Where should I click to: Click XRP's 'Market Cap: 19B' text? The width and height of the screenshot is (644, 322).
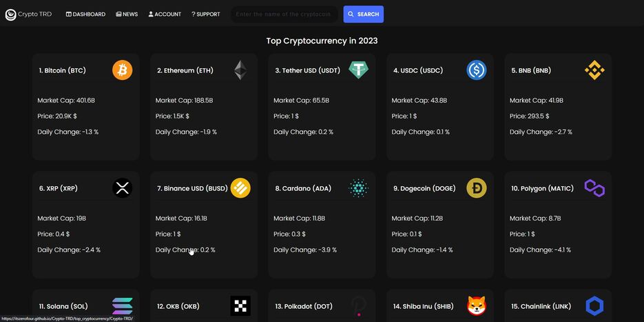click(x=61, y=219)
